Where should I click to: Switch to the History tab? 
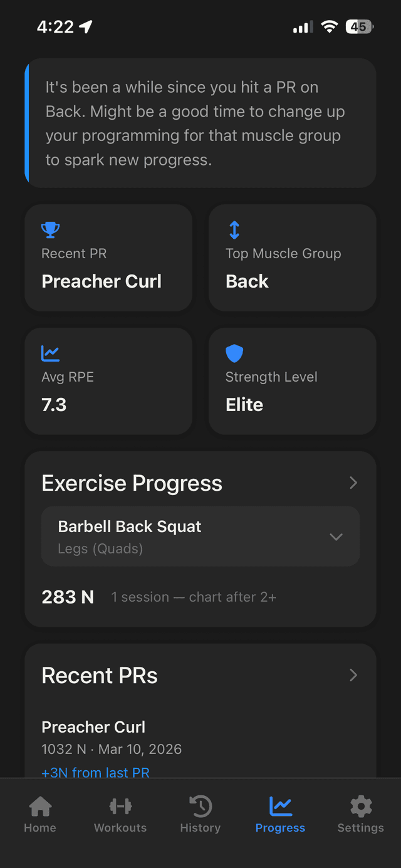pos(200,813)
